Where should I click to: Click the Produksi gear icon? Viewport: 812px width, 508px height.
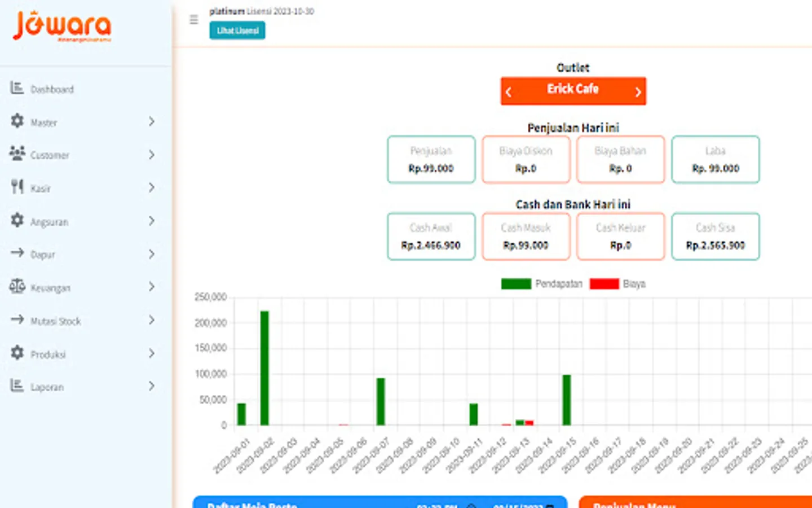pyautogui.click(x=17, y=353)
